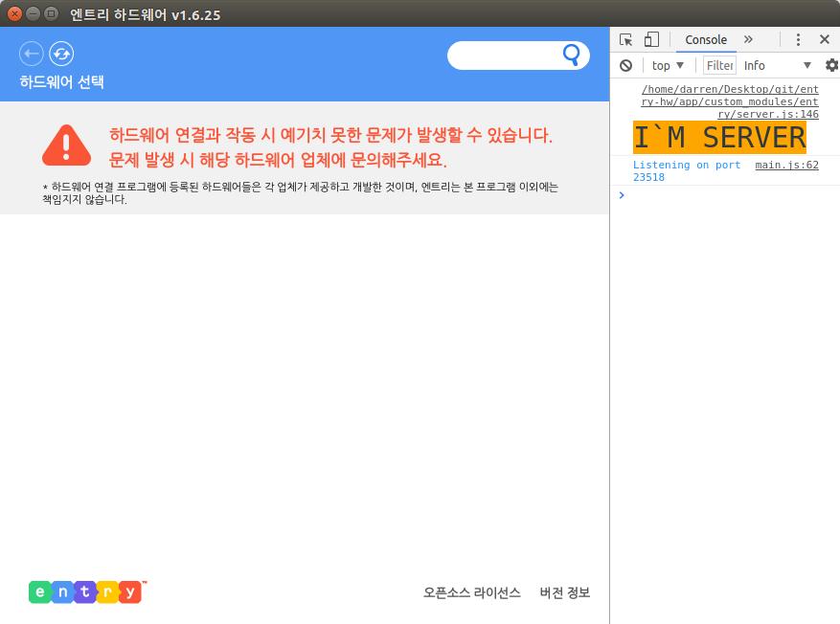This screenshot has height=624, width=840.
Task: Click the blue search magnifier icon
Action: (x=572, y=55)
